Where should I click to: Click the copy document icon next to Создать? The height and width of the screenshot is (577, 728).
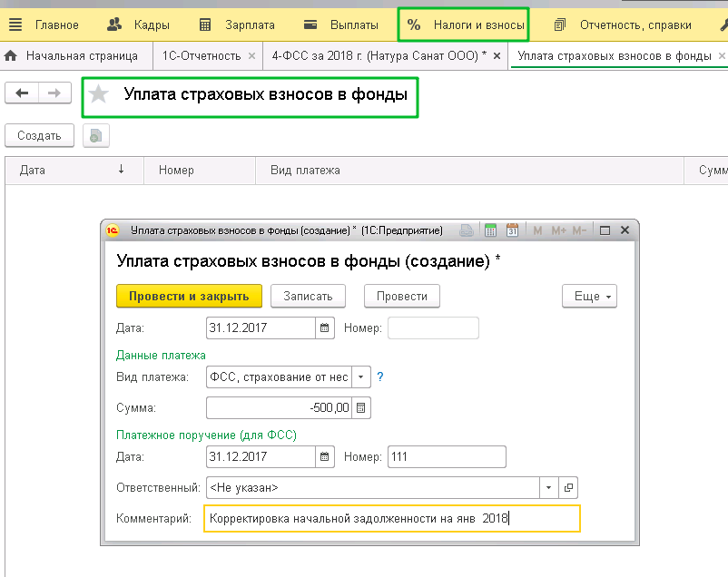96,135
